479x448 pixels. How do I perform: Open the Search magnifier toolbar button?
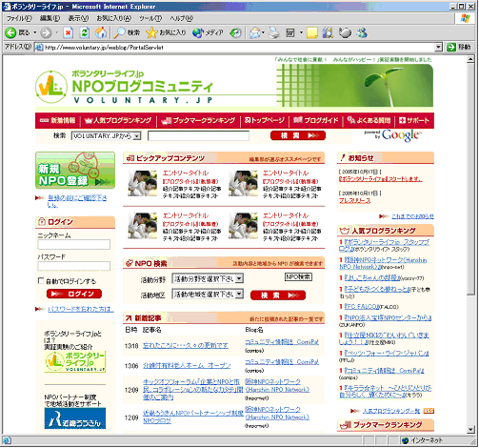click(127, 32)
